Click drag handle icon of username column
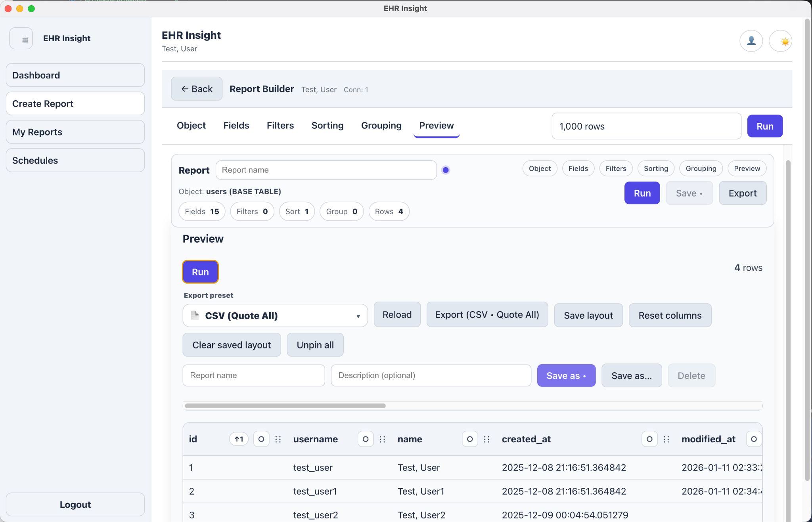The width and height of the screenshot is (812, 522). pyautogui.click(x=382, y=439)
